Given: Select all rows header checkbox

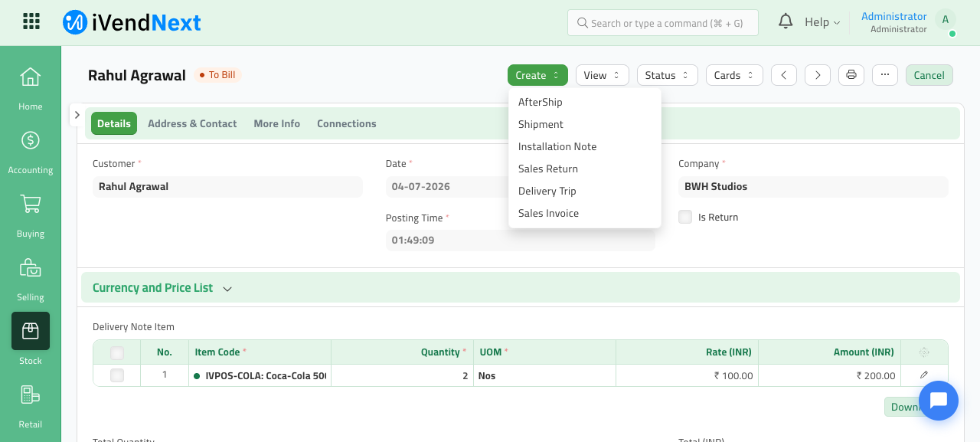Looking at the screenshot, I should (x=117, y=353).
